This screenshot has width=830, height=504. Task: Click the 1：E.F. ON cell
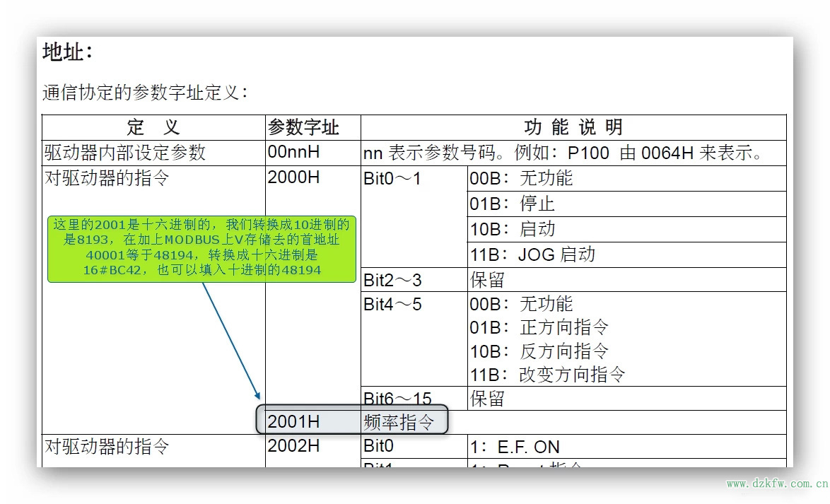click(515, 447)
